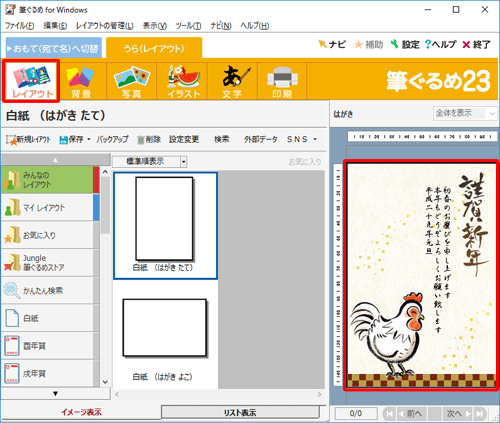Screen dimensions: 500x423
Task: Collapse sidebar list with top arrow bar
Action: pyautogui.click(x=56, y=160)
